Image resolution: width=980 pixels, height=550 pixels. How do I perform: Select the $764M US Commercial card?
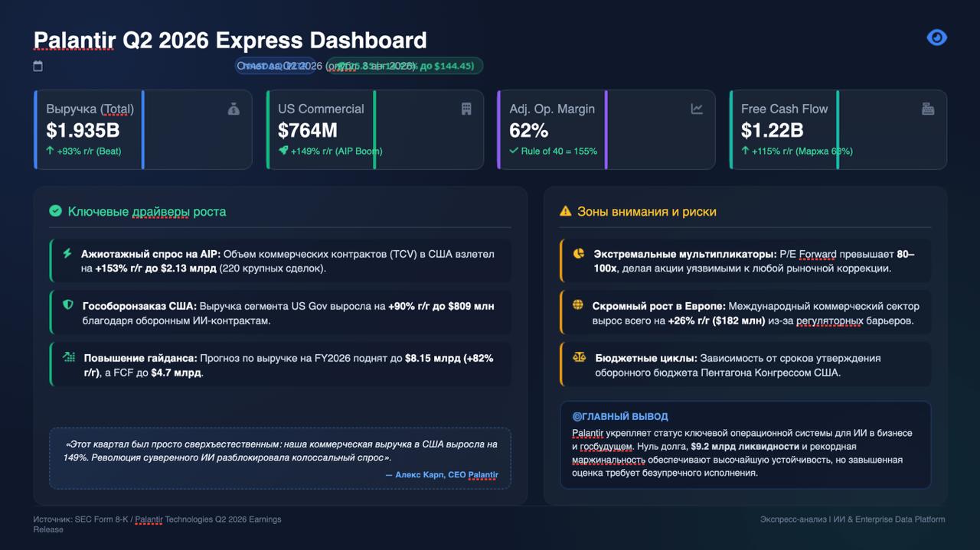click(375, 129)
